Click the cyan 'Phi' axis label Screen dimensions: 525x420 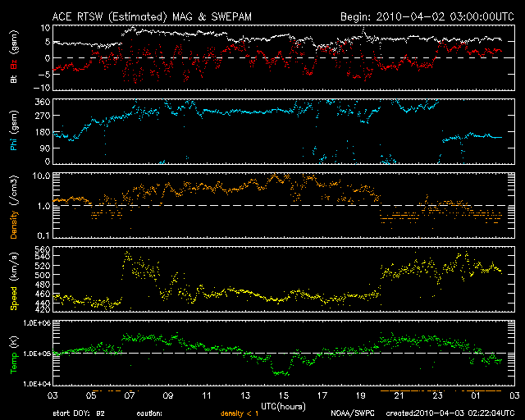click(14, 144)
